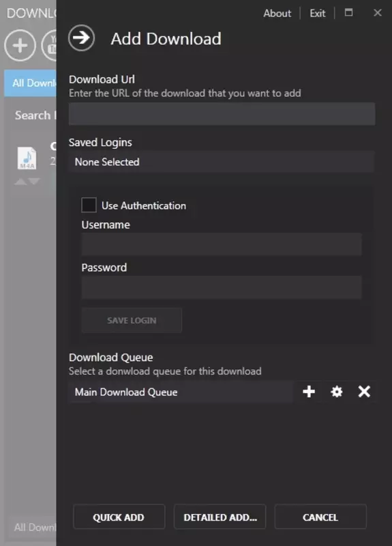392x546 pixels.
Task: Add a new download queue with plus icon
Action: pos(309,391)
